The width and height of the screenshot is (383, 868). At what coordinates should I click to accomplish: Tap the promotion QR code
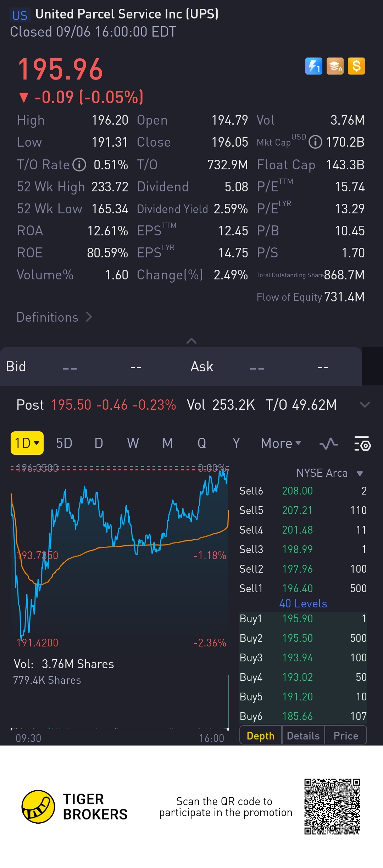[x=332, y=807]
